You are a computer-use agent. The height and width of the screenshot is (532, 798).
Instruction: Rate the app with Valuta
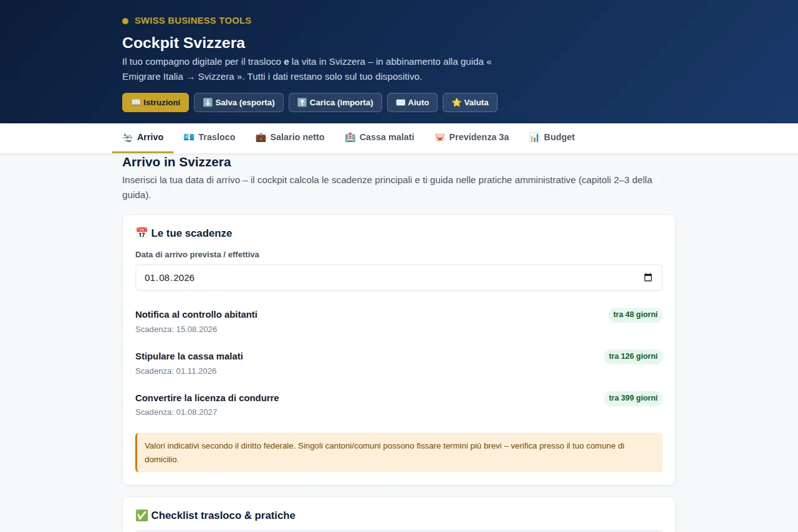coord(470,102)
